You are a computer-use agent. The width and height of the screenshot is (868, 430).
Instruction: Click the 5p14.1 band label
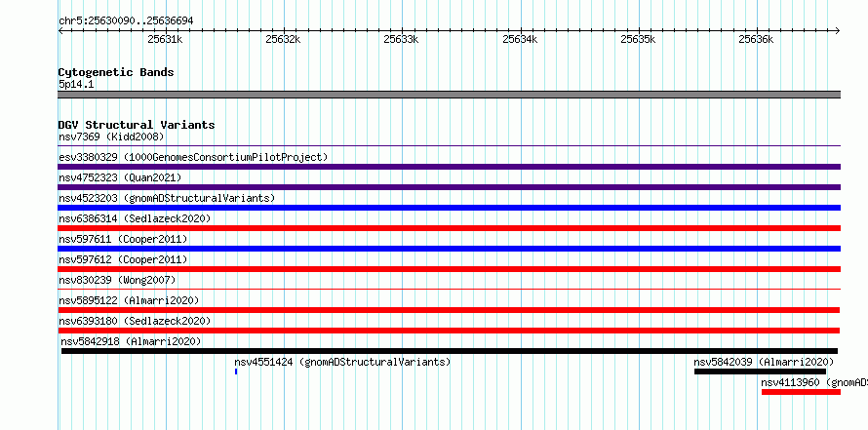[75, 85]
